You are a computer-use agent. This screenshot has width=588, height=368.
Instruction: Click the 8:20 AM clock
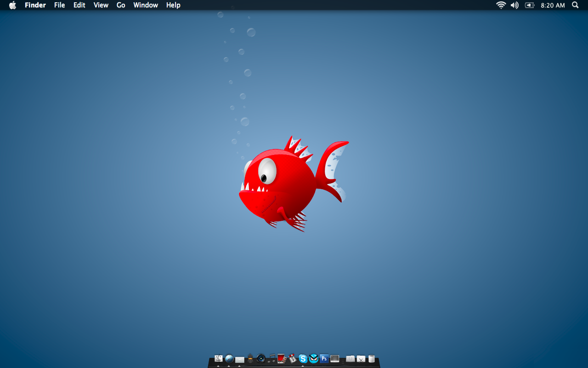(553, 5)
